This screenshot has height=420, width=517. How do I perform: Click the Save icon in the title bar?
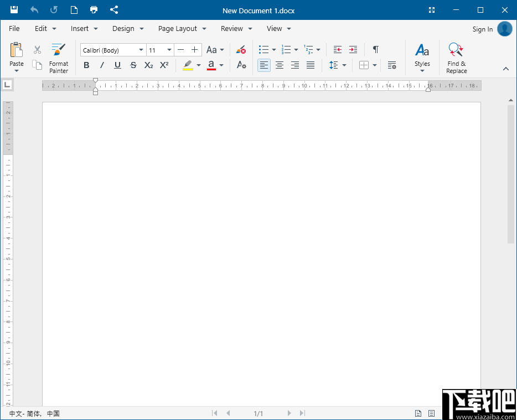click(x=13, y=9)
